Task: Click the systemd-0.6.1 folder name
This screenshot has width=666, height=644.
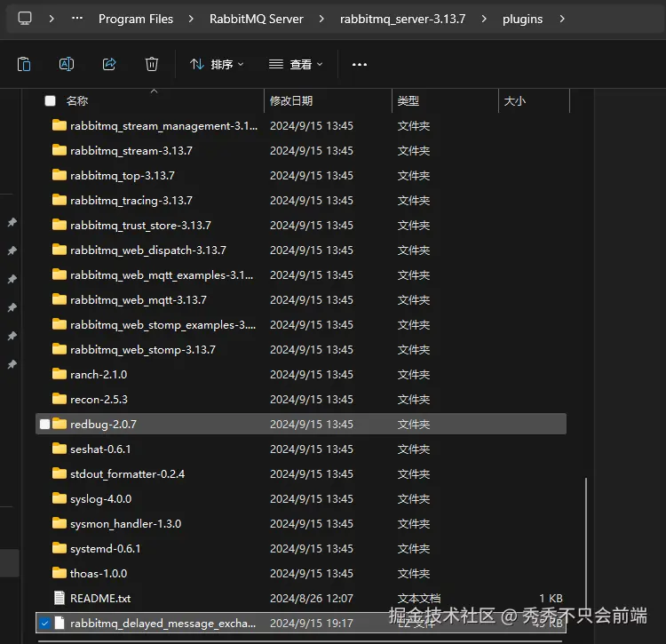Action: (106, 548)
